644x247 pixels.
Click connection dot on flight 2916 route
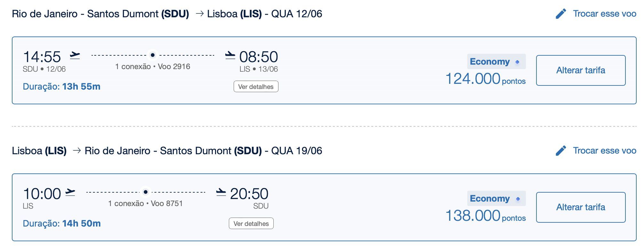(153, 55)
